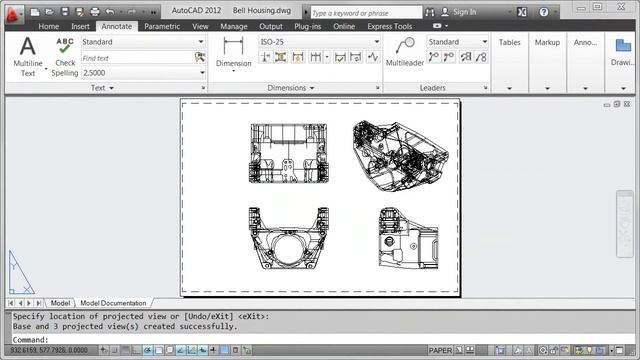Image resolution: width=640 pixels, height=360 pixels.
Task: Toggle Quick Properties in the status bar
Action: coord(236,350)
